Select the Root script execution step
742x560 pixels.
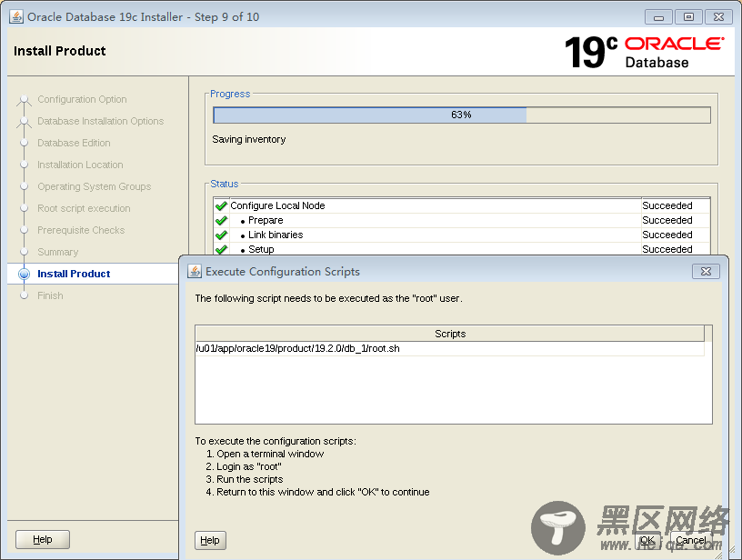(84, 208)
